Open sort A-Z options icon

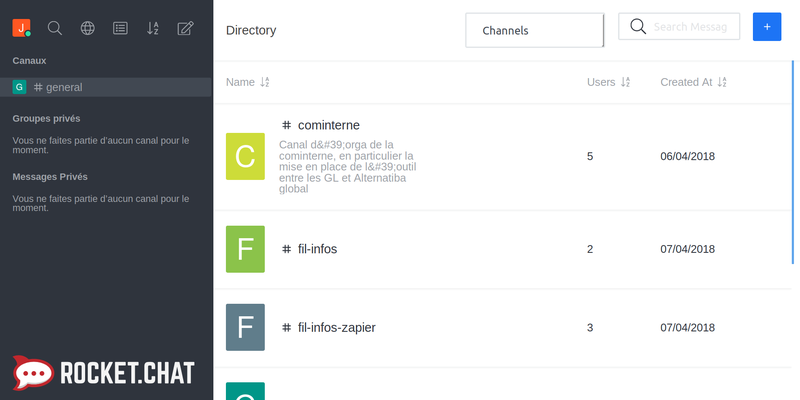pos(153,28)
